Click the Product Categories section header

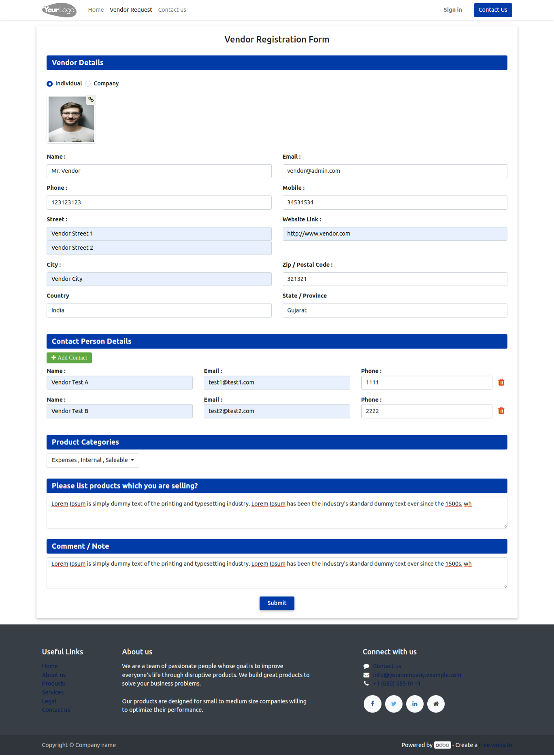[277, 442]
